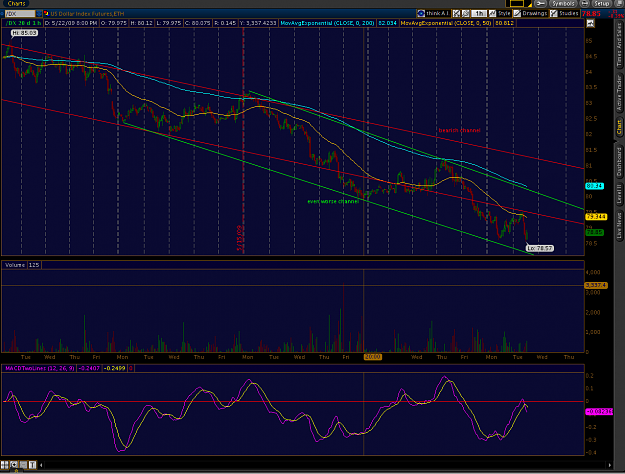Click the crosshair target icon at bottom-left

pyautogui.click(x=14, y=464)
